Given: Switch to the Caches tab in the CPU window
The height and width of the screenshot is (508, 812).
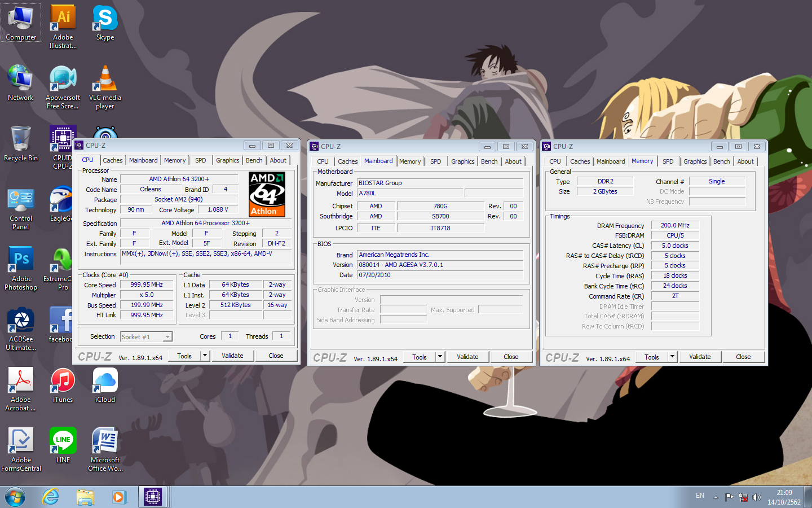Looking at the screenshot, I should (113, 160).
